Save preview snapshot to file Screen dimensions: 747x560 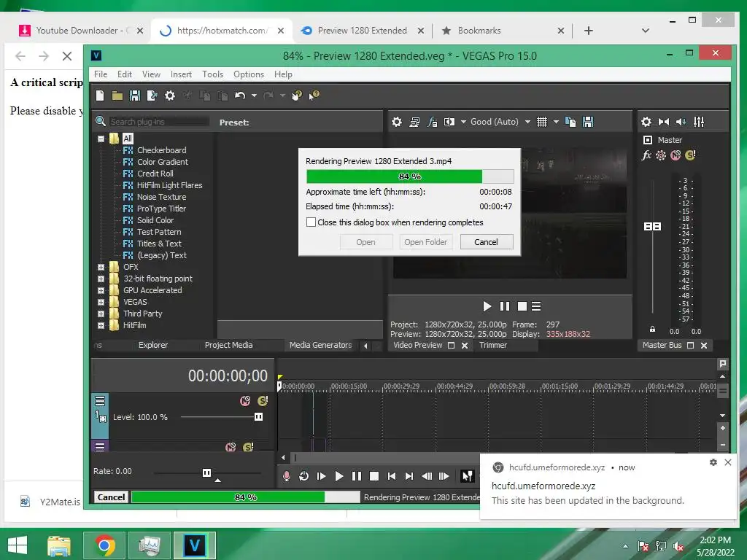[589, 122]
